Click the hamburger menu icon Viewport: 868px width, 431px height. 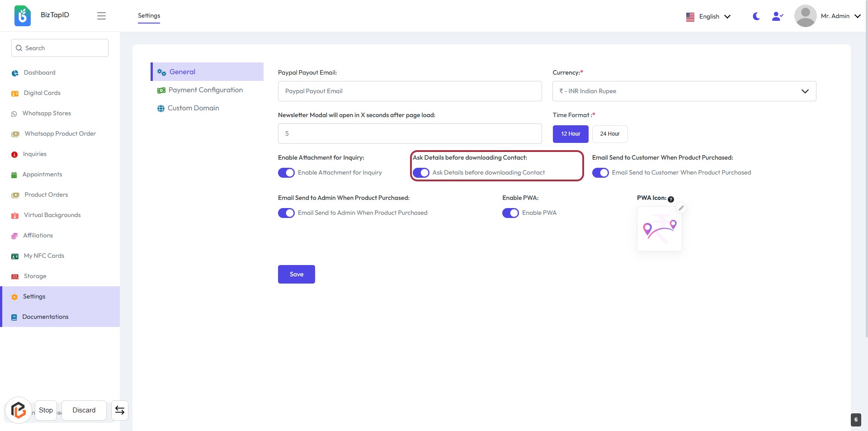point(101,16)
